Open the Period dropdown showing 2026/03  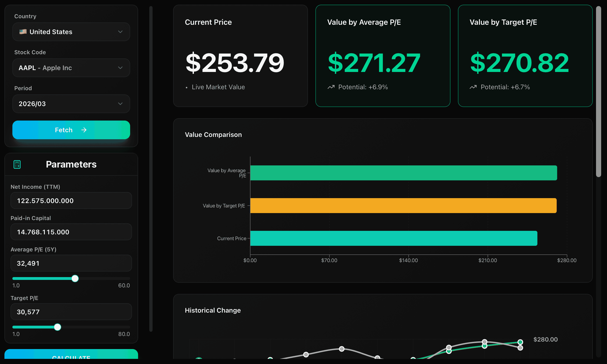tap(71, 104)
